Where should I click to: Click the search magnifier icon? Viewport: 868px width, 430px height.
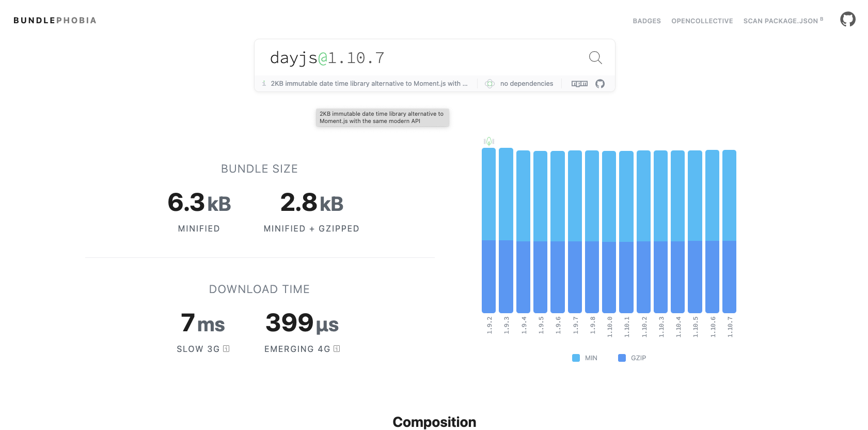[x=595, y=57]
